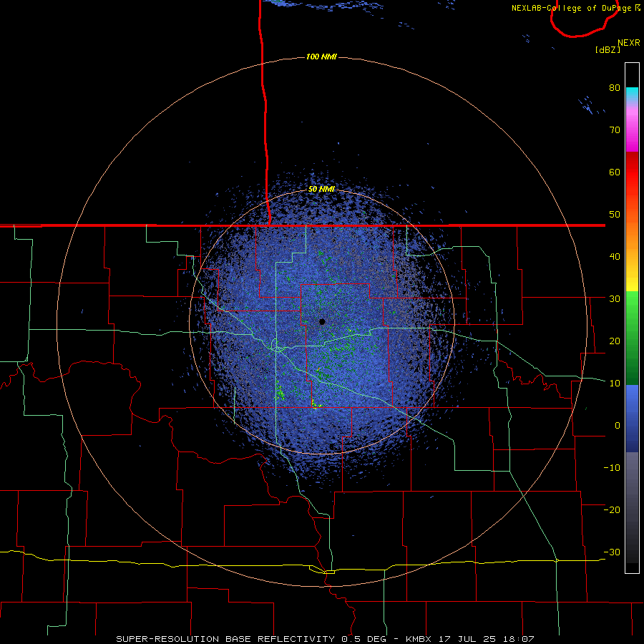Click the 50 NMI range ring label
The height and width of the screenshot is (644, 644).
tap(321, 190)
